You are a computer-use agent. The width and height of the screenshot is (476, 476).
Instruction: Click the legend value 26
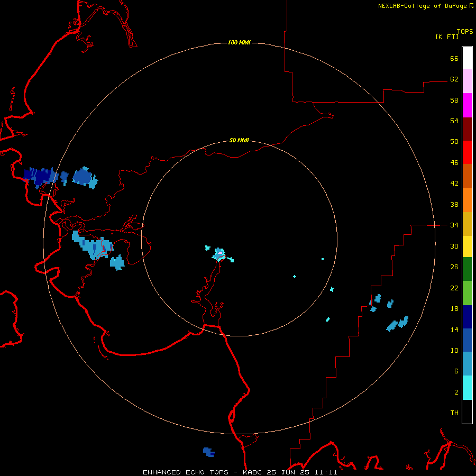454,267
